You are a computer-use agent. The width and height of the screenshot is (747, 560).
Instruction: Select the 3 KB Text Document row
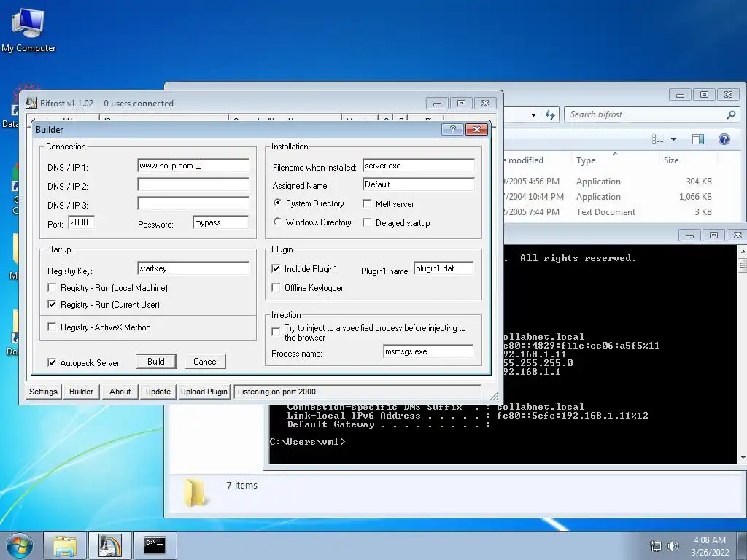(x=608, y=212)
